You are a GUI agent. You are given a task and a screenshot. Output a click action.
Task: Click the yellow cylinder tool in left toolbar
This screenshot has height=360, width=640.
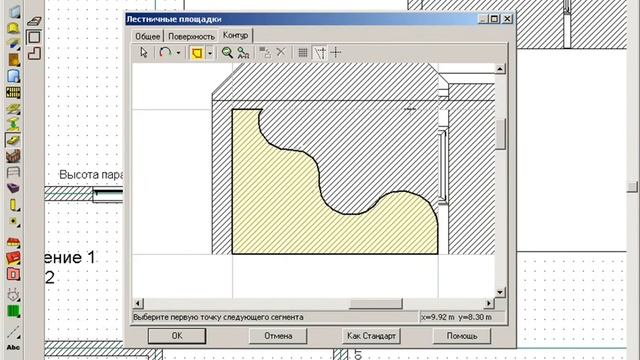pos(13,28)
